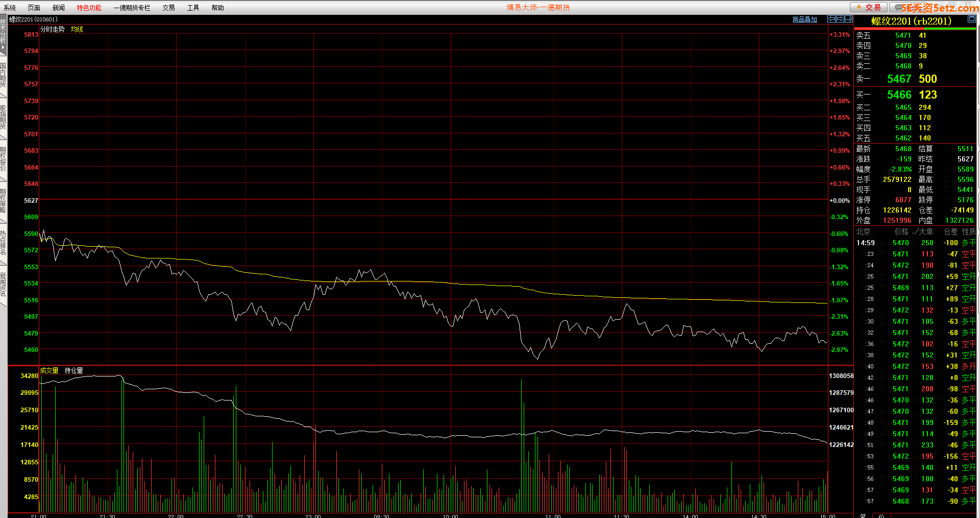Click the red-green buy/sell ratio bar
Image resolution: width=980 pixels, height=518 pixels.
point(915,29)
